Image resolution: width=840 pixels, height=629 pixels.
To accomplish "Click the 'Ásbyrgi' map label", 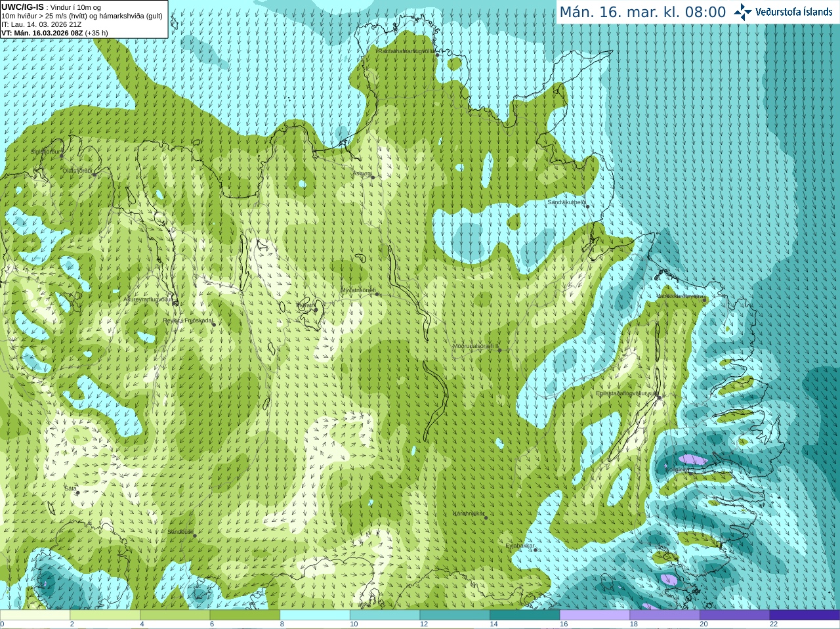I will point(362,174).
